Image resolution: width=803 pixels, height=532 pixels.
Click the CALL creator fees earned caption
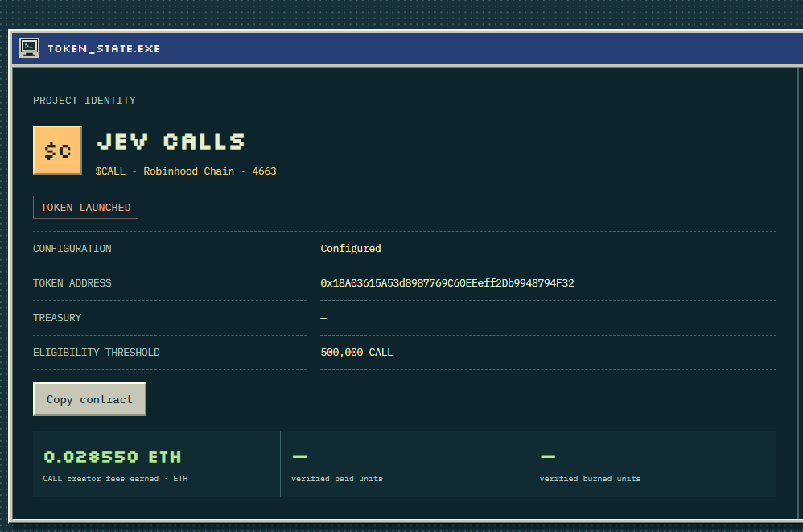[x=115, y=479]
